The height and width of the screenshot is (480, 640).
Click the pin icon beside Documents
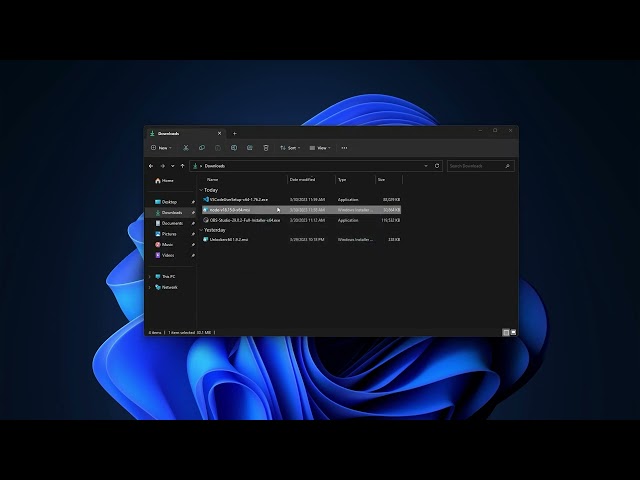[x=193, y=223]
